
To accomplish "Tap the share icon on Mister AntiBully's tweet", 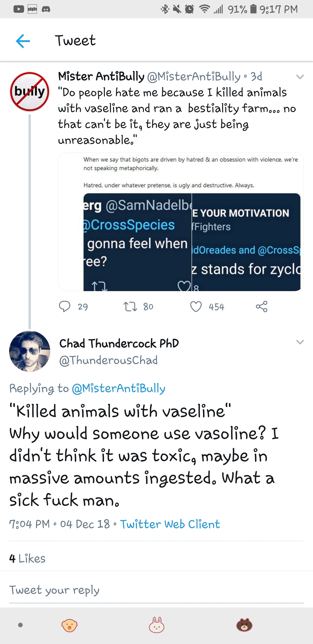I will (261, 307).
